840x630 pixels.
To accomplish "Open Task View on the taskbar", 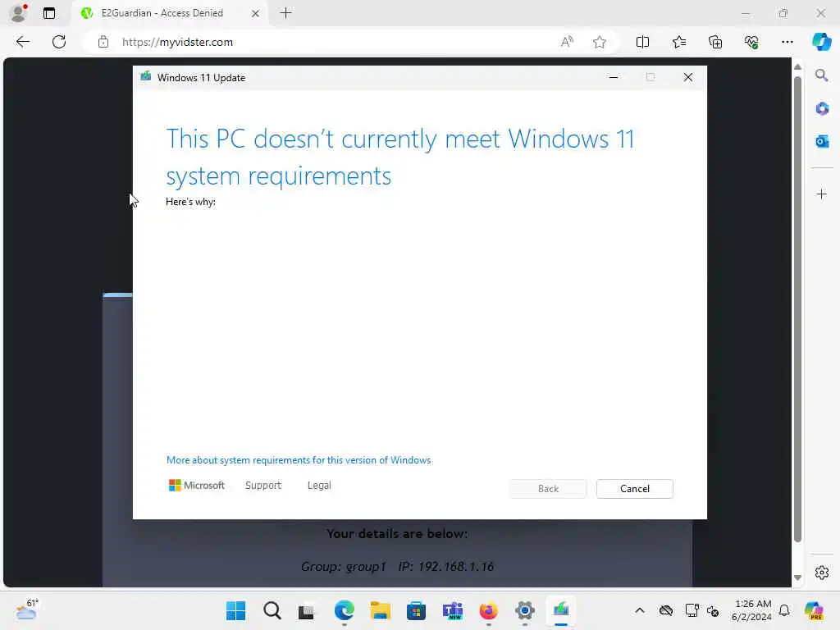I will pyautogui.click(x=307, y=611).
